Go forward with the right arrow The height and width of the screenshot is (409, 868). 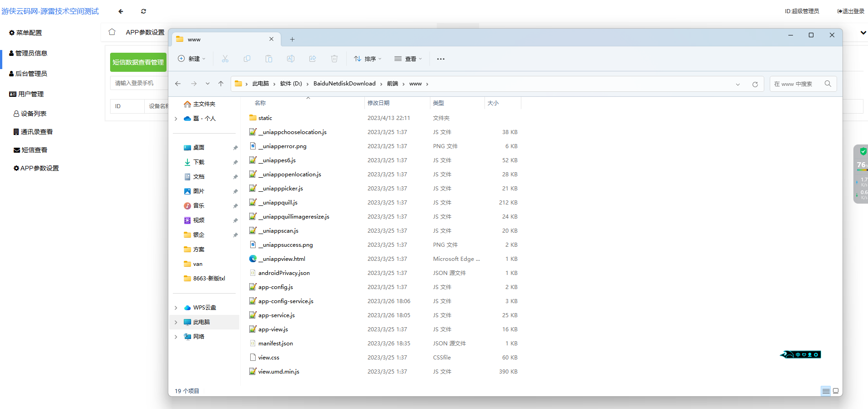[x=194, y=84]
